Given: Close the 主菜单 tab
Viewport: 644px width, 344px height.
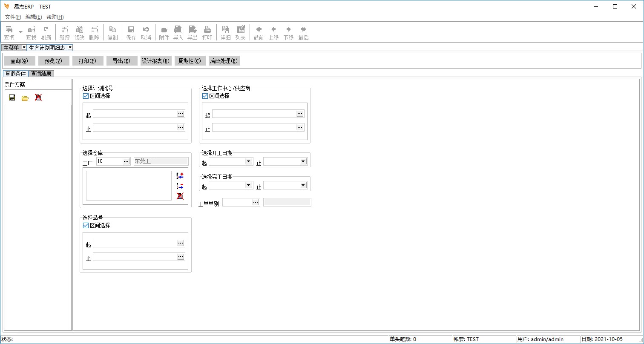Looking at the screenshot, I should pyautogui.click(x=24, y=47).
